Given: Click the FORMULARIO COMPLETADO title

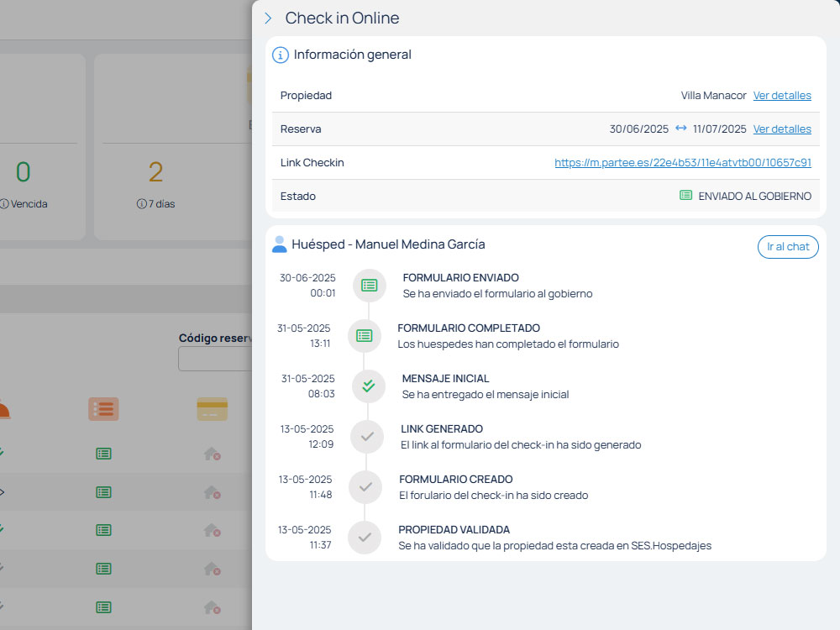Looking at the screenshot, I should 469,328.
